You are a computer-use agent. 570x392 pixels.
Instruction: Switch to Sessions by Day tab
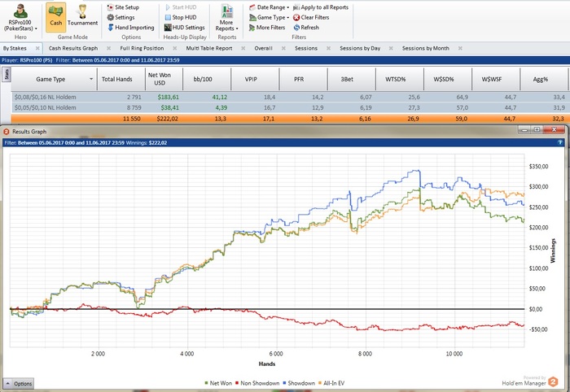point(360,48)
